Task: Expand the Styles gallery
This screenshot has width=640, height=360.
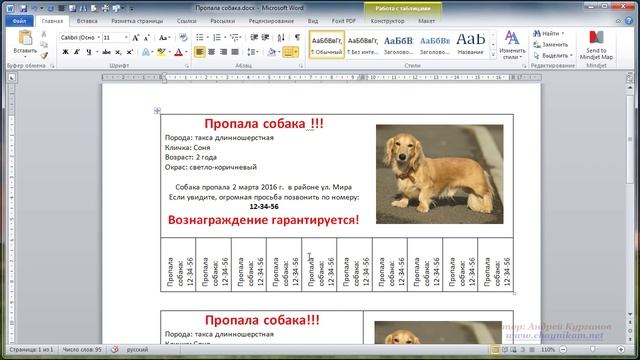Action: [493, 54]
